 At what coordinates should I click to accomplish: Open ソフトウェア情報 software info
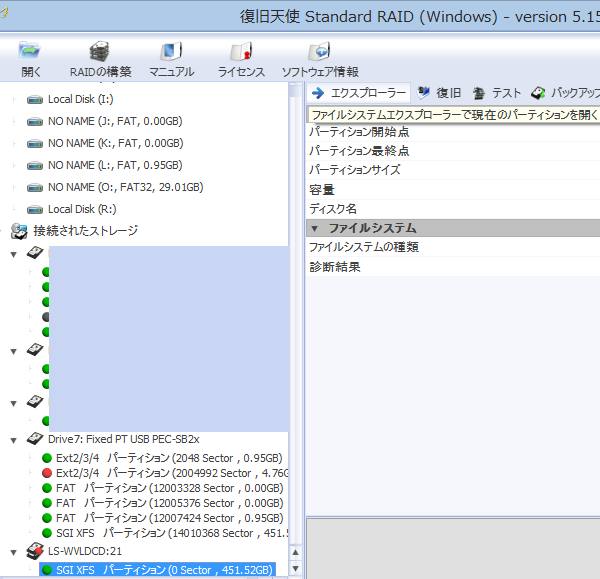point(319,58)
